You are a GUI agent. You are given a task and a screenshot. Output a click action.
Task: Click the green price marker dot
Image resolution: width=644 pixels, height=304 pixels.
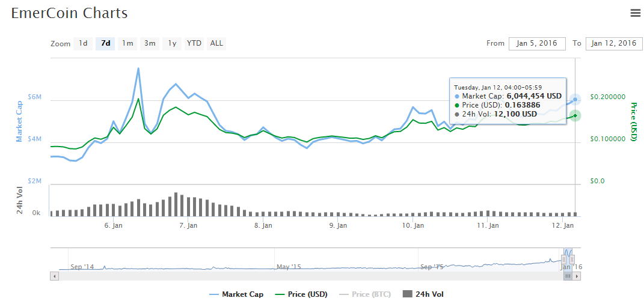point(575,115)
